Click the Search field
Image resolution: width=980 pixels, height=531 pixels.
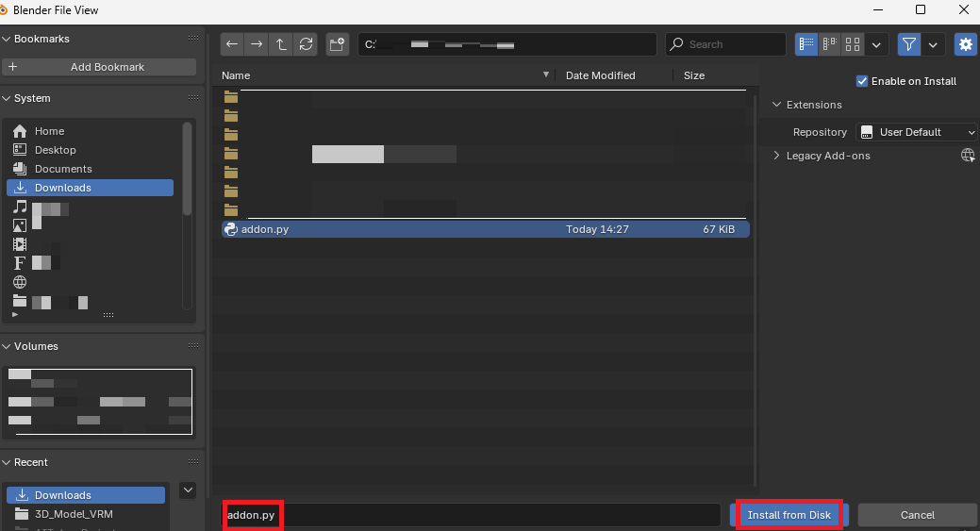[725, 44]
